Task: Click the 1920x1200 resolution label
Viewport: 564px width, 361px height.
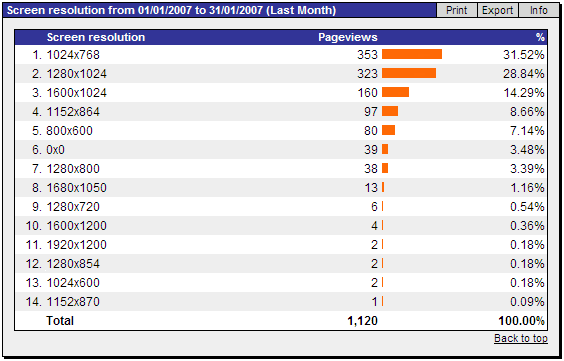Action: coord(77,245)
